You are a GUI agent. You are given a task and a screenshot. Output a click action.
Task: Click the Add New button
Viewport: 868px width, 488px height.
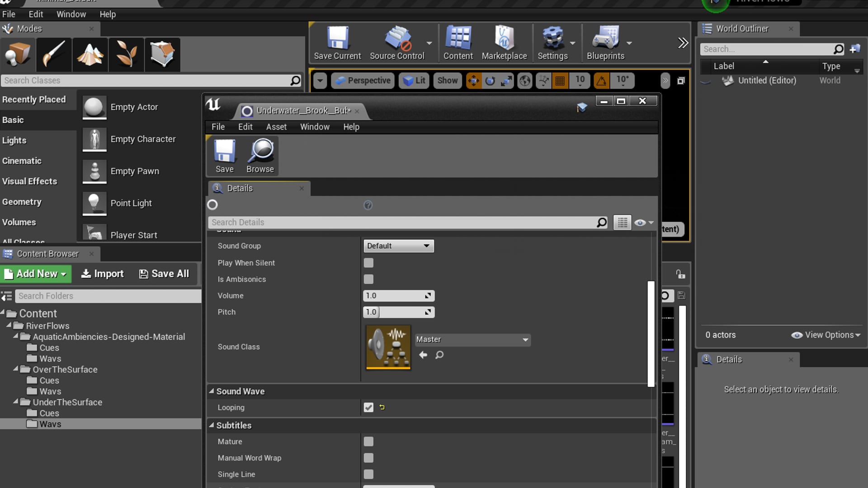[x=36, y=274]
